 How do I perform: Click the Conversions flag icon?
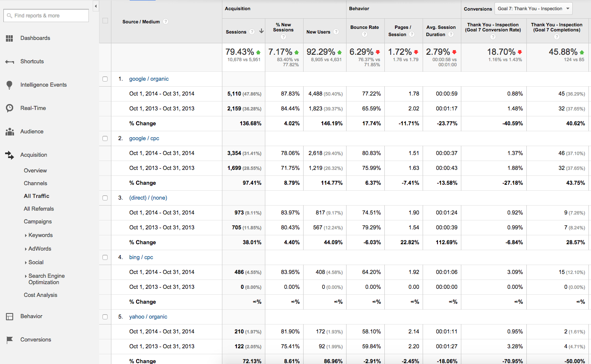[x=9, y=340]
